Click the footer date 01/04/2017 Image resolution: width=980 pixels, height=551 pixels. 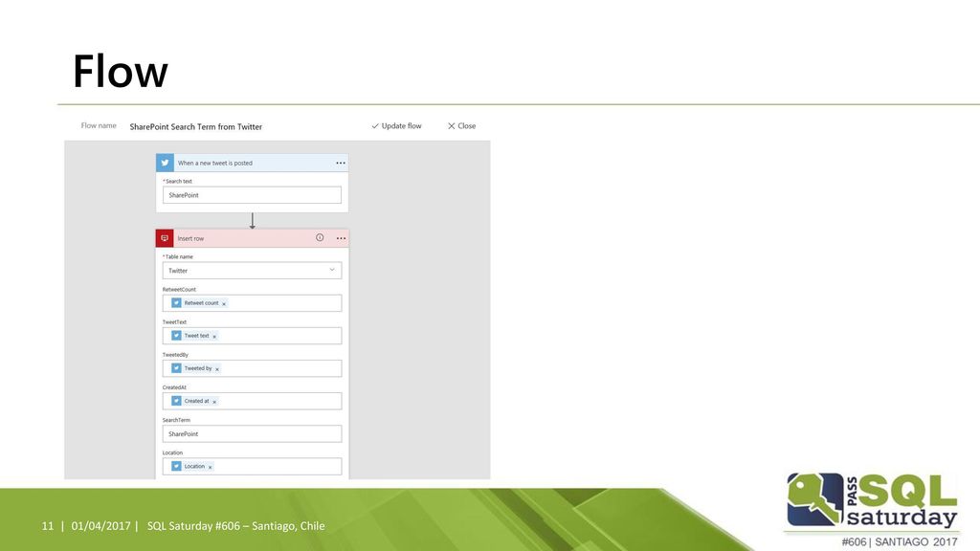100,526
